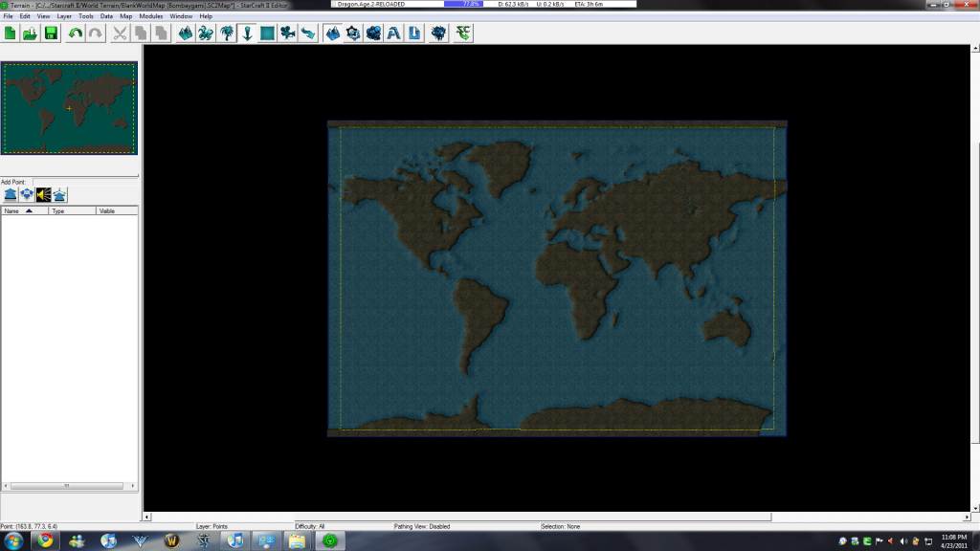This screenshot has width=980, height=551.
Task: Switch to the Cameras layer icon
Action: (287, 33)
